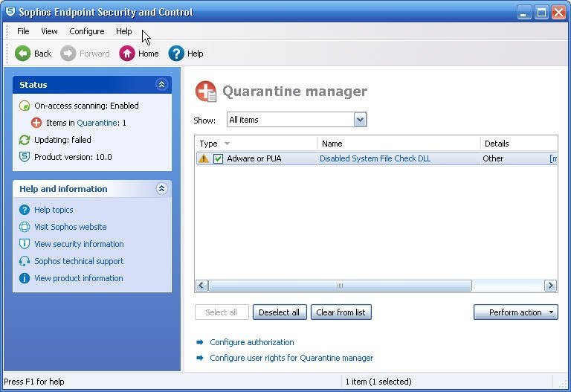
Task: Click the 'Updating: failed' status text
Action: 62,140
